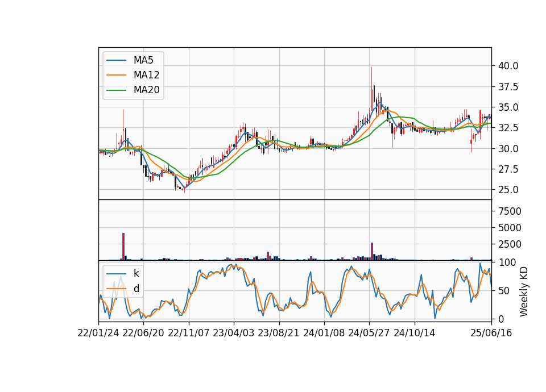
Task: Click the 23/04/03 date label
Action: [x=234, y=333]
